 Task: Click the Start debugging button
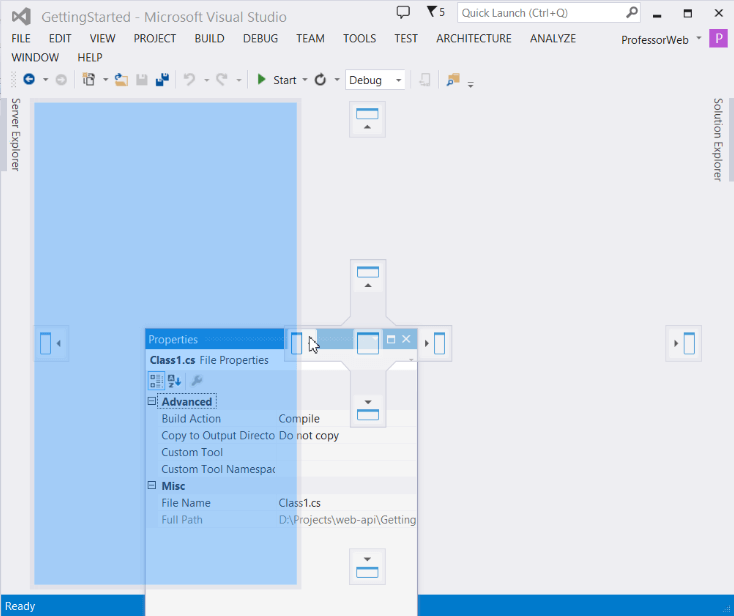[x=277, y=80]
